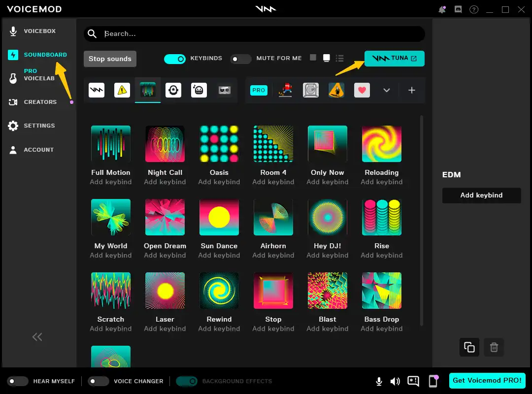
Task: Open the mobile phone companion icon
Action: 433,381
